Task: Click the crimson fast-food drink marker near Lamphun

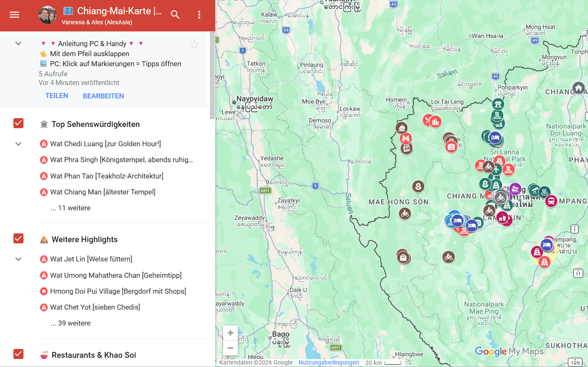Action: (502, 217)
